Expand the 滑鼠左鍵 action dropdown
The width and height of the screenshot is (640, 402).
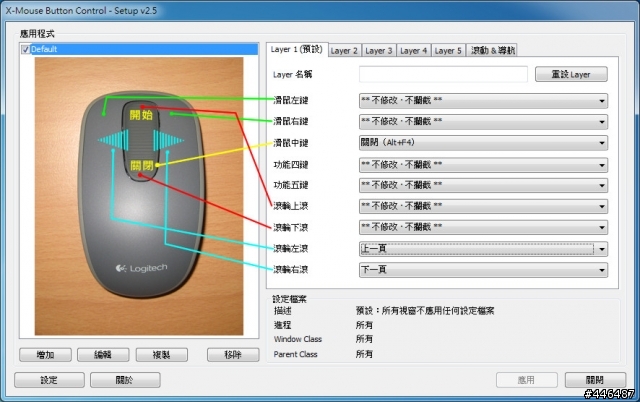coord(483,100)
